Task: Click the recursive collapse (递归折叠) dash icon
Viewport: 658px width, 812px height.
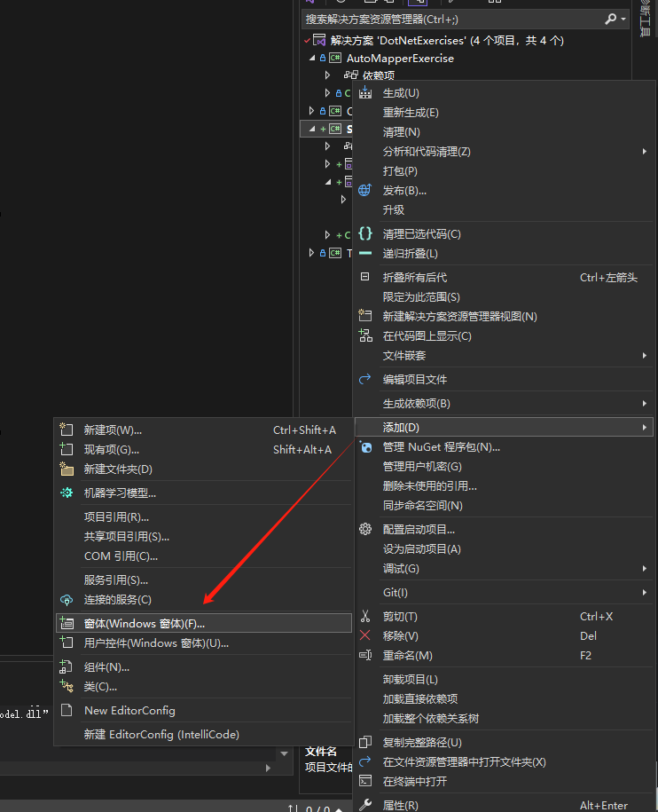Action: tap(365, 253)
